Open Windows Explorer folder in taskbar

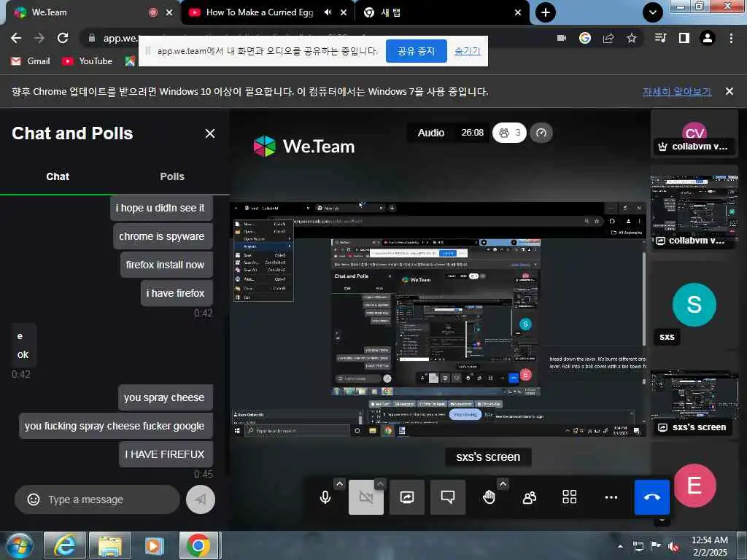(110, 545)
